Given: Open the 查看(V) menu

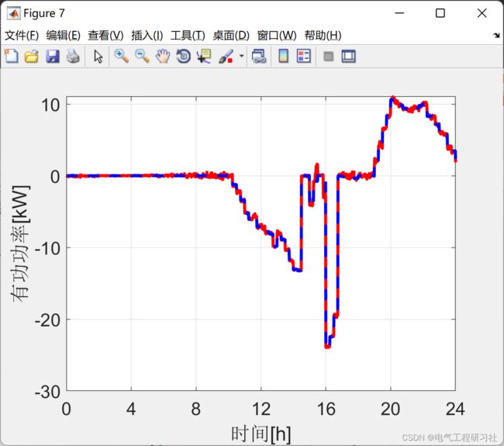Looking at the screenshot, I should coord(105,36).
